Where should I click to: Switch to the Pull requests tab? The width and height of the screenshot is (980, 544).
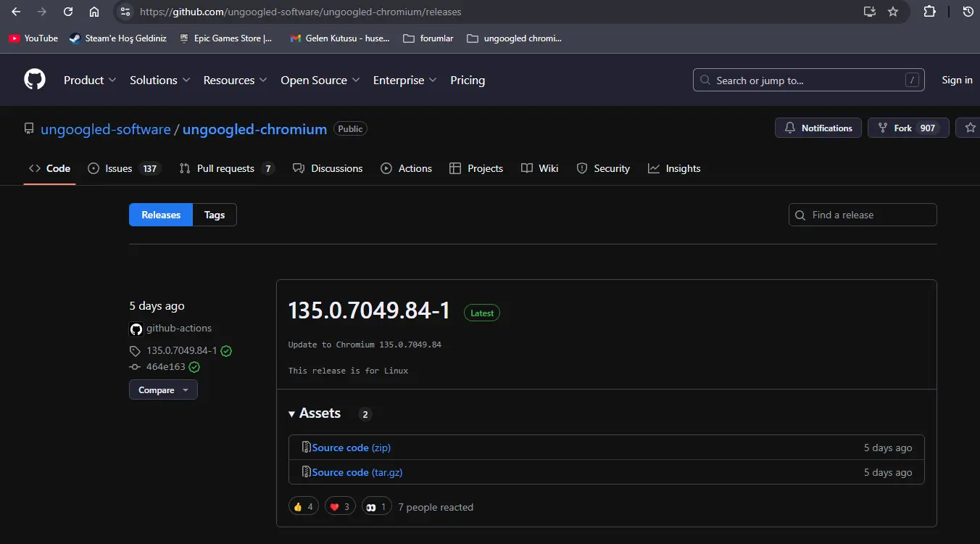227,168
